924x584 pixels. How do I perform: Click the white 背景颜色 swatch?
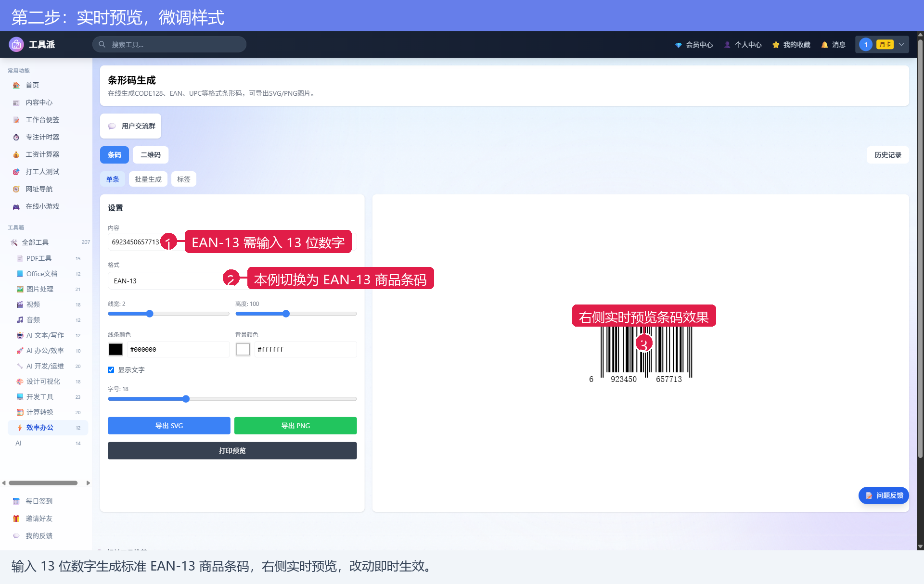(243, 349)
